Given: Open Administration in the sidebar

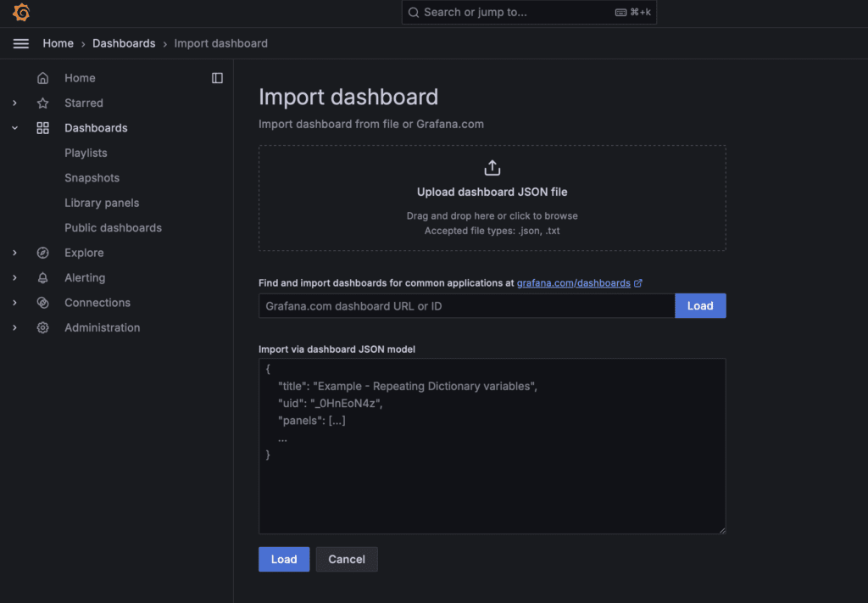Looking at the screenshot, I should [x=103, y=327].
